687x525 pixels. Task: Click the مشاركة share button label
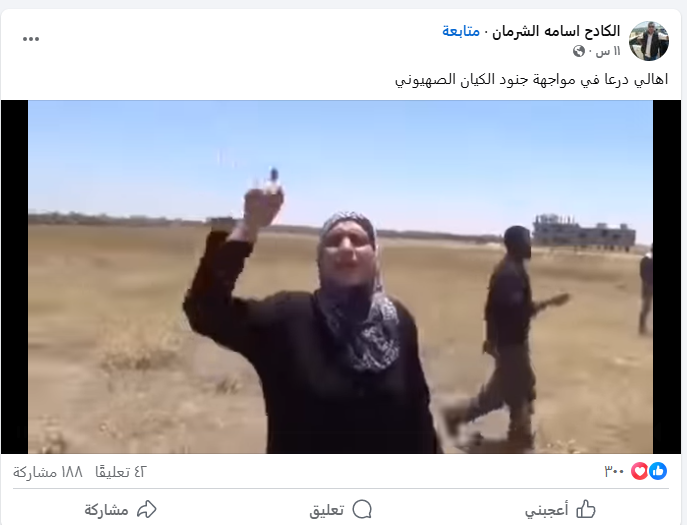106,510
